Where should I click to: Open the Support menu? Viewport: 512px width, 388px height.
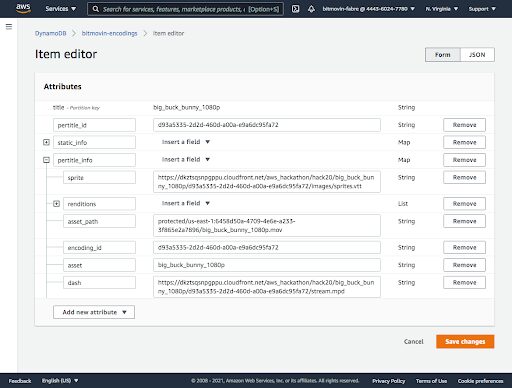[482, 9]
